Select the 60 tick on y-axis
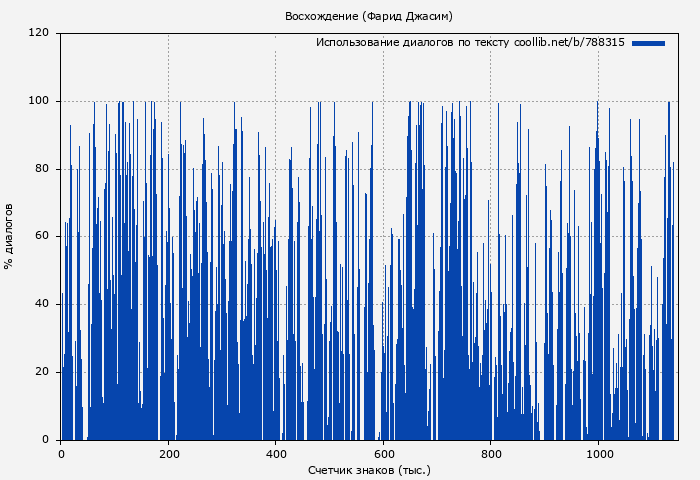Image resolution: width=700 pixels, height=480 pixels. pos(42,236)
